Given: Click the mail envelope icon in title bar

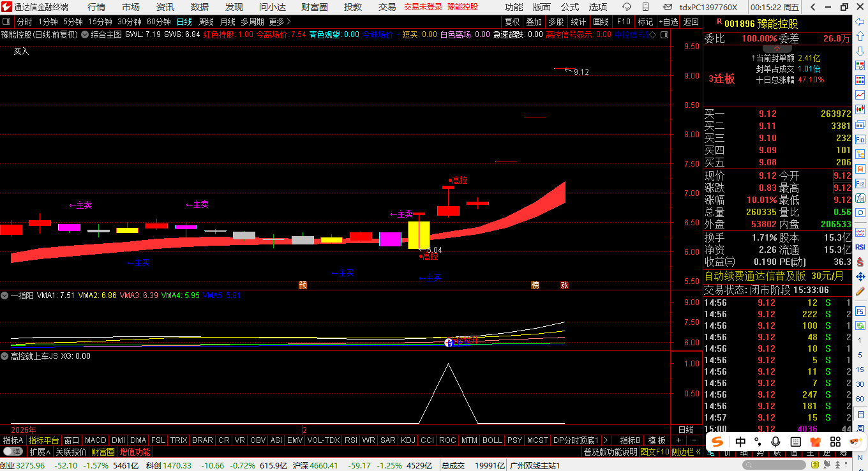Looking at the screenshot, I should (668, 7).
